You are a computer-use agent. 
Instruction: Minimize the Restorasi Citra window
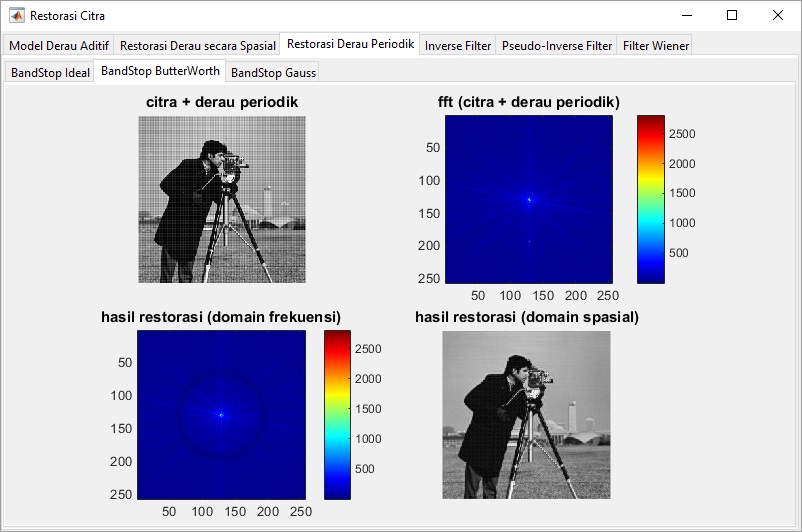coord(687,16)
